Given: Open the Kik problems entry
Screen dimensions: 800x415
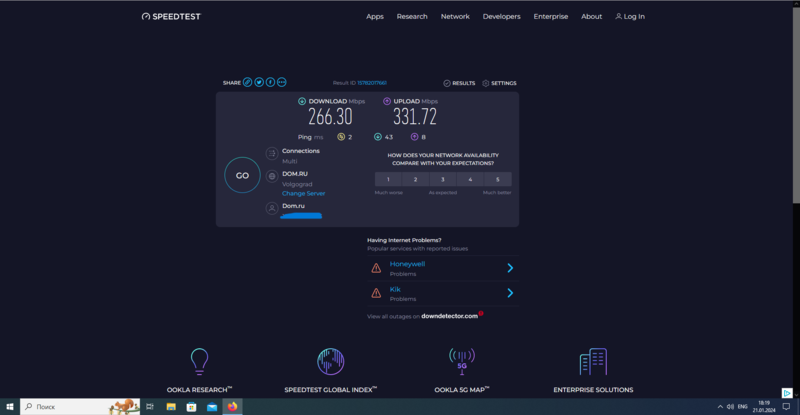Looking at the screenshot, I should pos(395,289).
